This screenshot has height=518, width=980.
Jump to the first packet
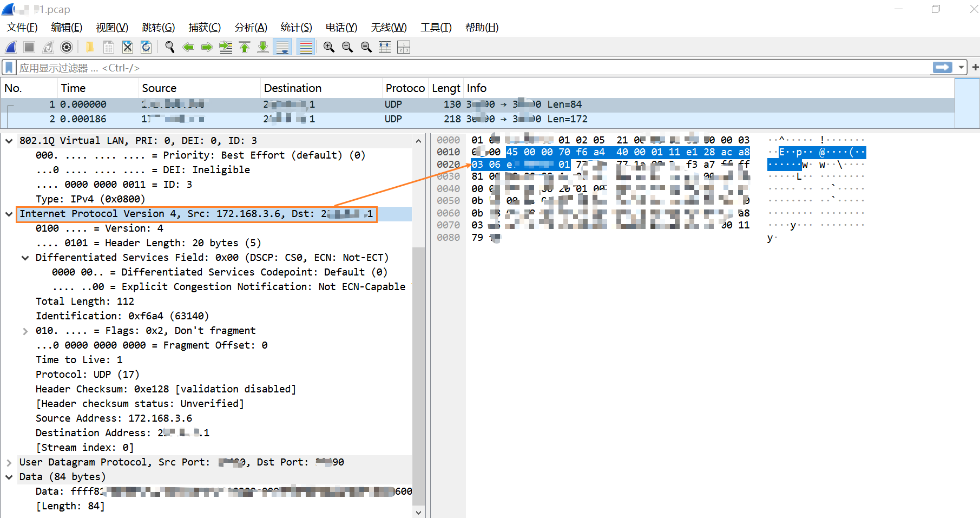click(x=245, y=47)
